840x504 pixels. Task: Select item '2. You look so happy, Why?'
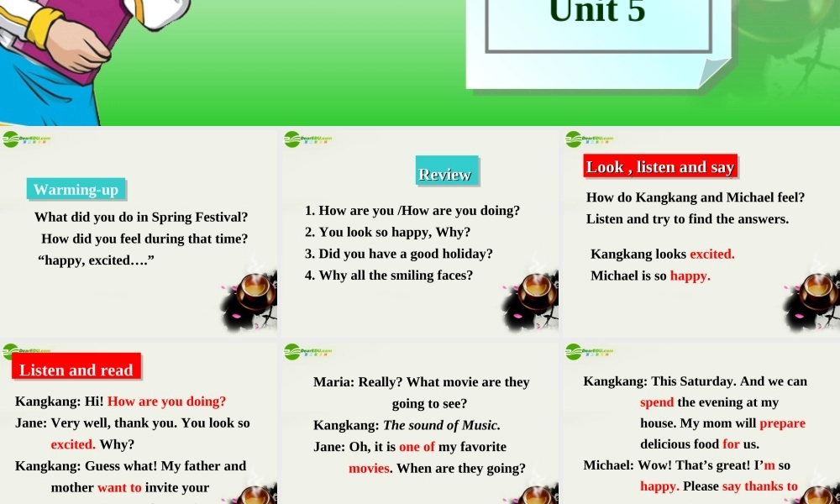point(388,232)
